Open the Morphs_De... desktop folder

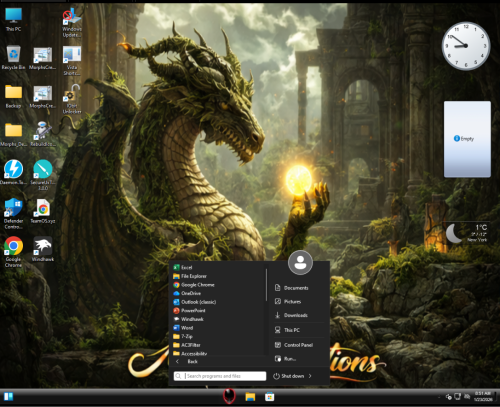pyautogui.click(x=13, y=134)
